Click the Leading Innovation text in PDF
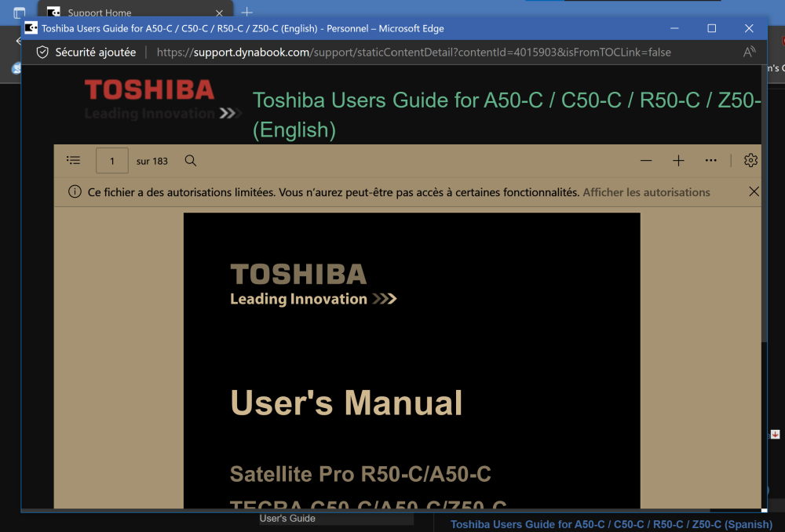 [298, 299]
